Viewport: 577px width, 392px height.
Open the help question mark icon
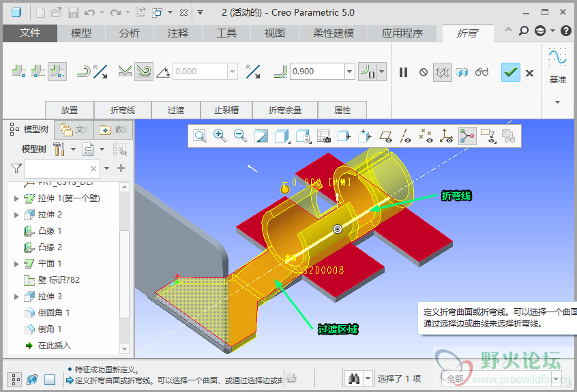565,31
